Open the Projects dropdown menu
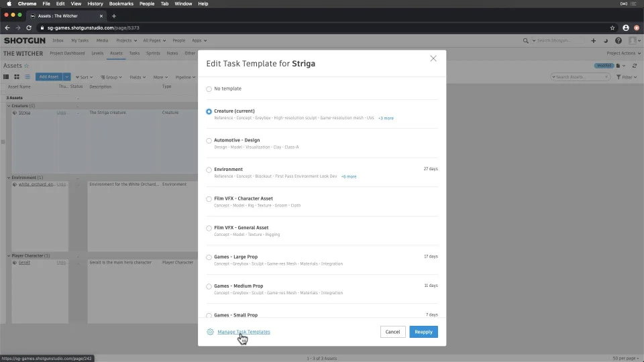The height and width of the screenshot is (362, 644). pos(127,41)
